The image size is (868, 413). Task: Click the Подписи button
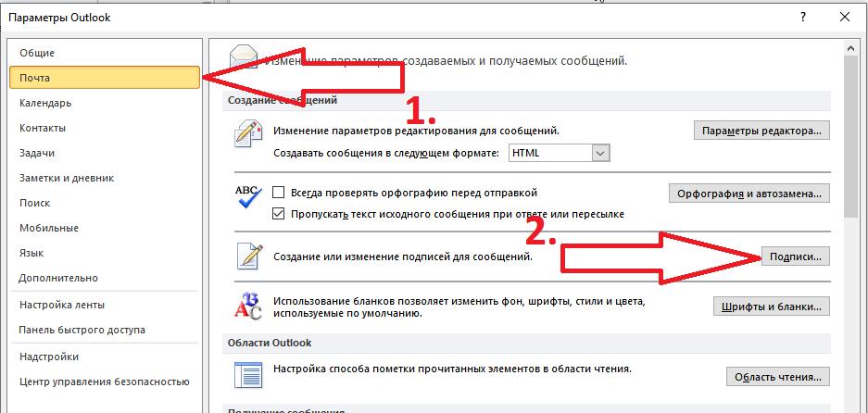click(x=794, y=256)
